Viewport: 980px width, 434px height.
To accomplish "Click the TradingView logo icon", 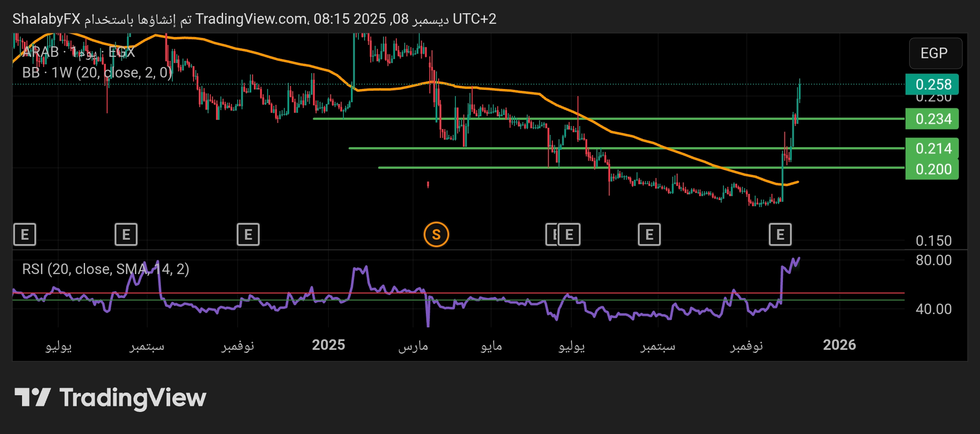I will (x=32, y=397).
